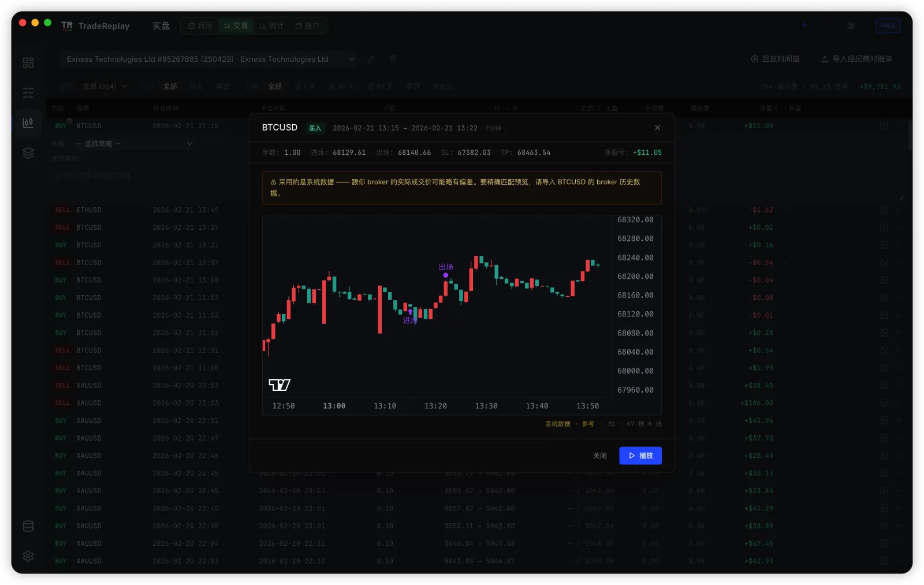Open the database icon in sidebar
Image resolution: width=924 pixels, height=585 pixels.
[28, 526]
